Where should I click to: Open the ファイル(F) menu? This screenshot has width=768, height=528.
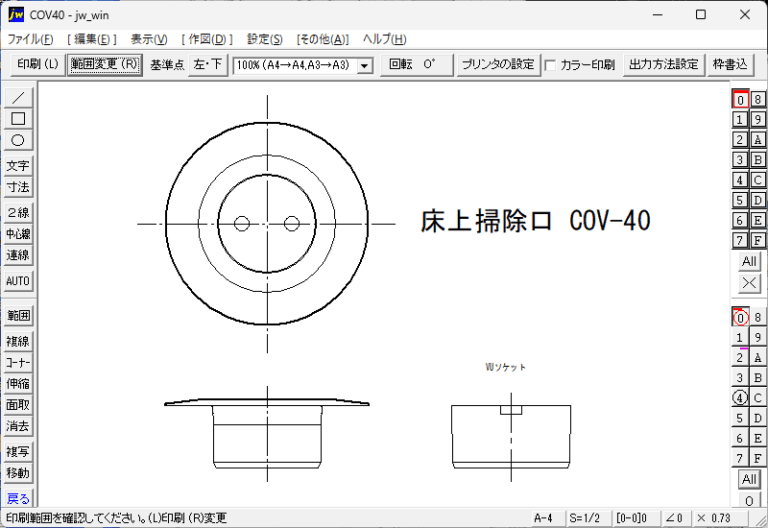click(30, 39)
